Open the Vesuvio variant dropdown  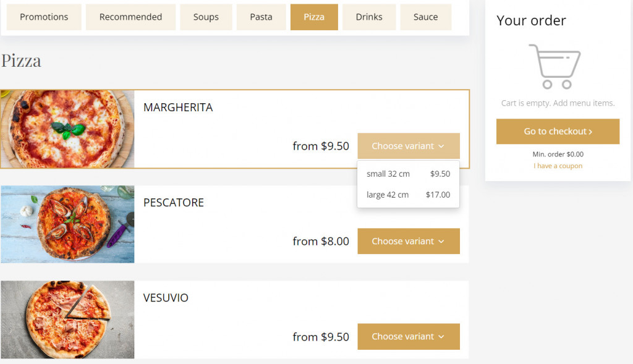point(408,336)
